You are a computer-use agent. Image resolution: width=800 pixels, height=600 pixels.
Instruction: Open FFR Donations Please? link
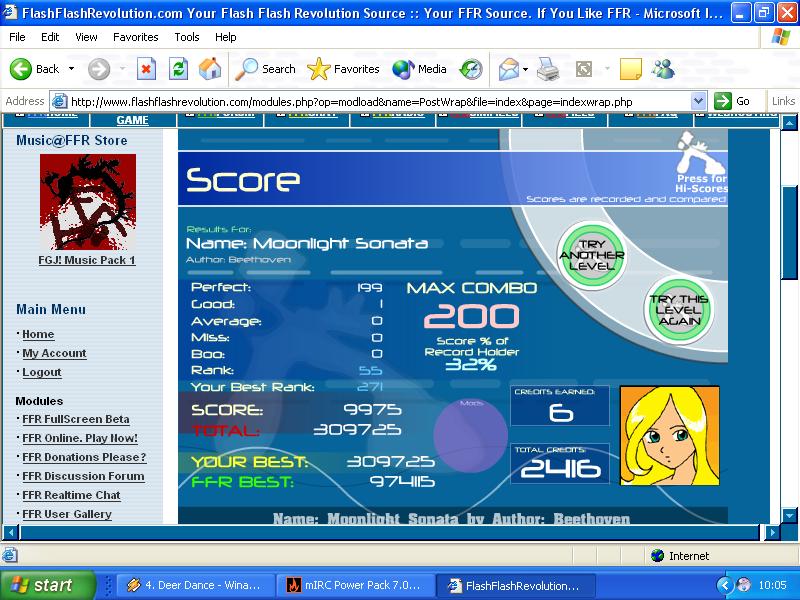85,457
